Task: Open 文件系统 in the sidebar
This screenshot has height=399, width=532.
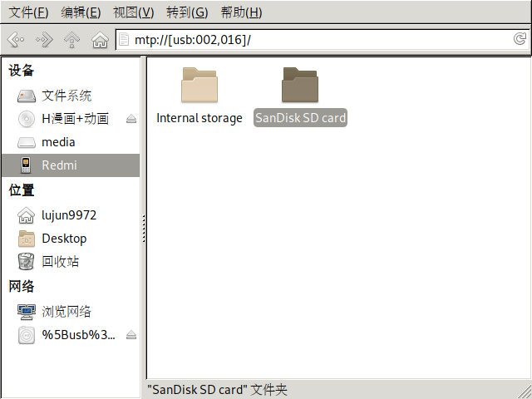Action: pos(71,96)
